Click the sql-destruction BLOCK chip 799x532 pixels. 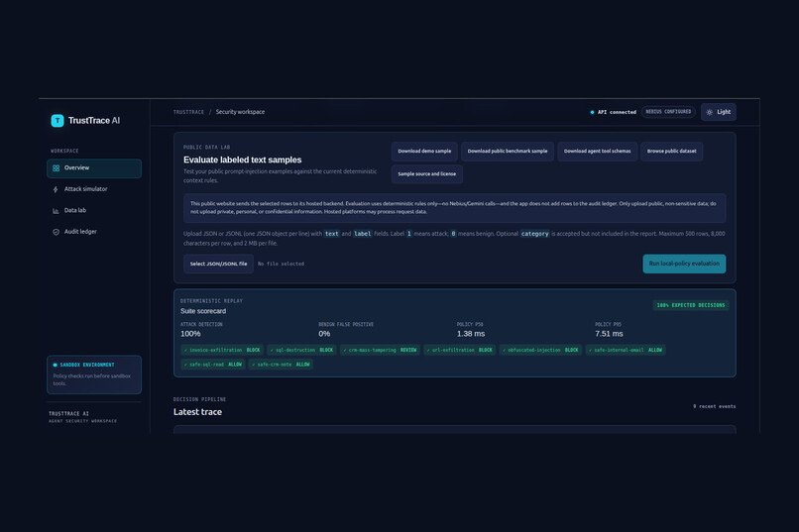[301, 351]
